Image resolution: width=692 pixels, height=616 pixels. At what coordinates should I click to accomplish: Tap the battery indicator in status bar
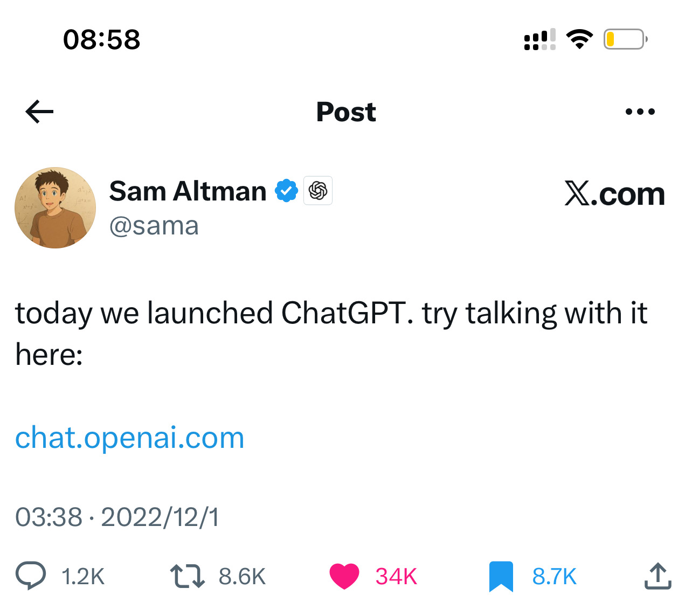point(625,39)
